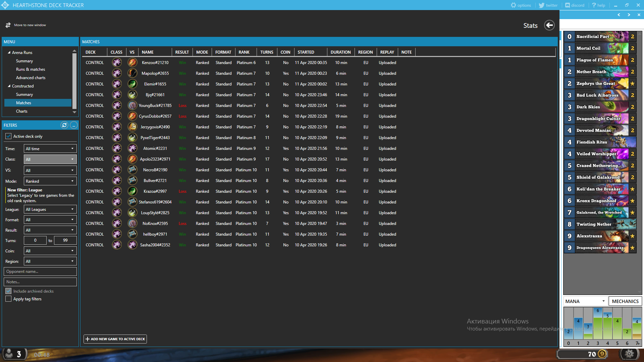Click Add New Game to Active Deck
The image size is (644, 362).
coord(115,339)
